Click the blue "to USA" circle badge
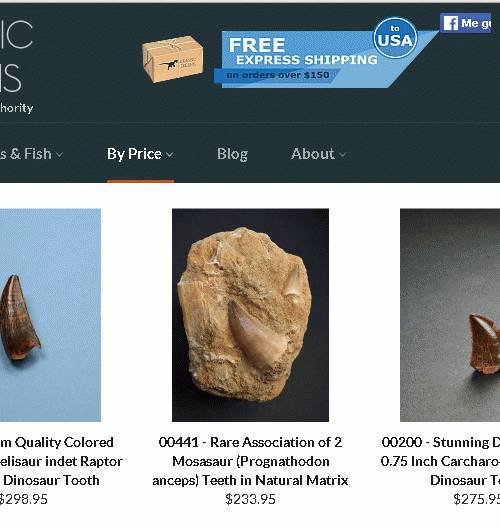 tap(395, 38)
